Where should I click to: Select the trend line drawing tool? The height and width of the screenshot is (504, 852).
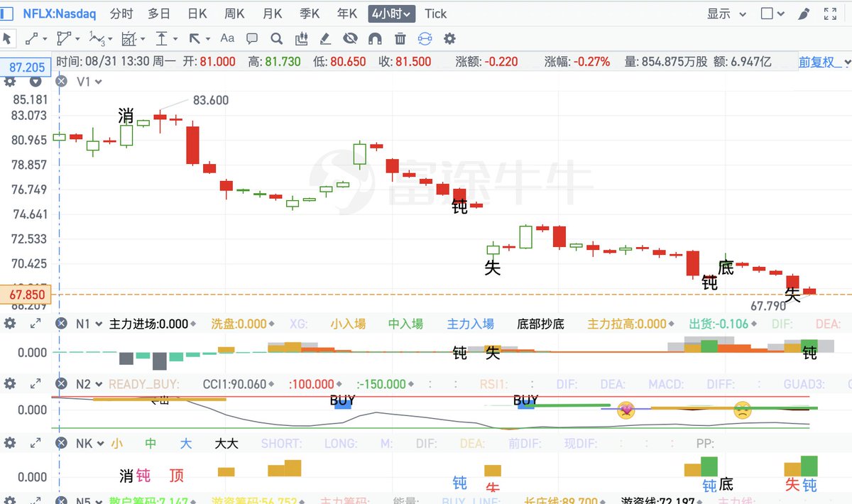tap(32, 38)
